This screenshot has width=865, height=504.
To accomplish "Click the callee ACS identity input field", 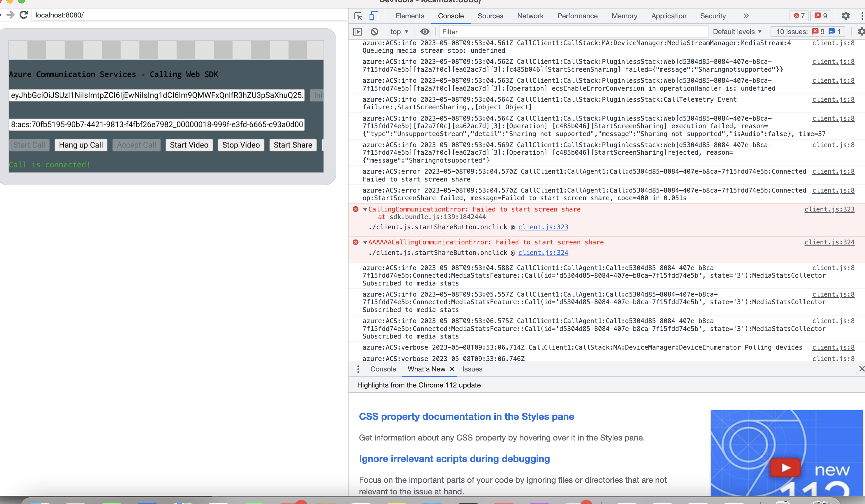I will [157, 124].
